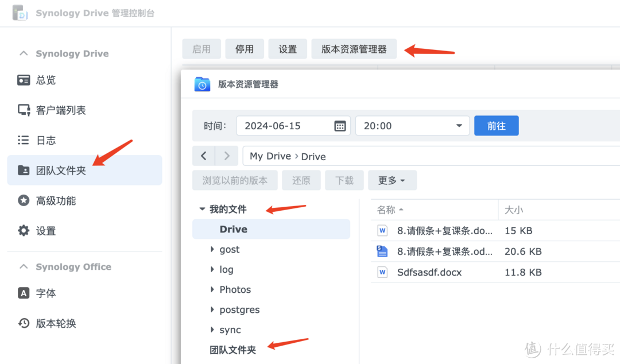Viewport: 620px width, 364px height.
Task: Click the 停用 button
Action: point(245,49)
